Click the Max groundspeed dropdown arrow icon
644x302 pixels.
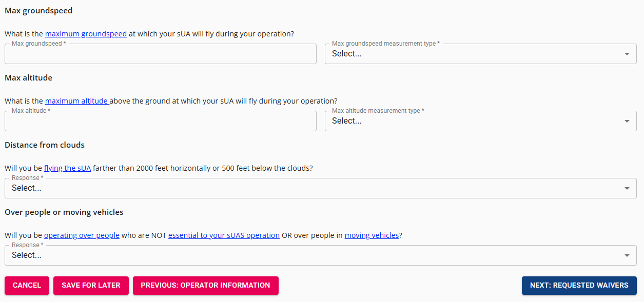pyautogui.click(x=627, y=54)
